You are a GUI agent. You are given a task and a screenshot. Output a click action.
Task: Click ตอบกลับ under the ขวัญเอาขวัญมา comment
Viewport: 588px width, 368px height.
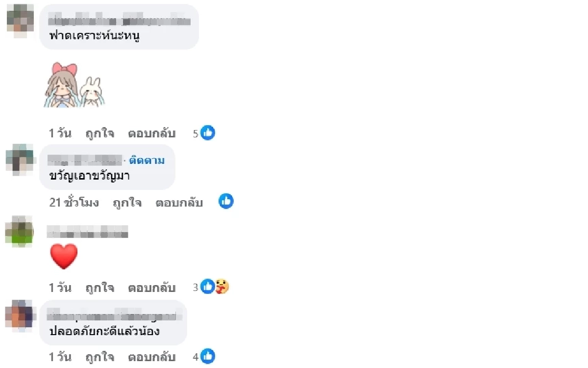click(179, 203)
